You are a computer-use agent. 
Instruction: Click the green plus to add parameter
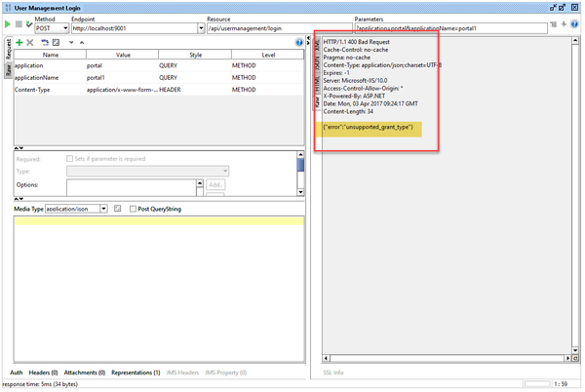[x=19, y=42]
